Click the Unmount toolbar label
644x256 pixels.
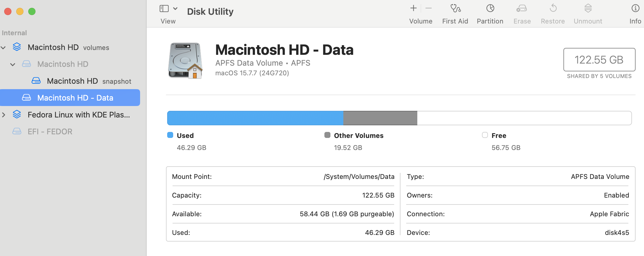[x=588, y=21]
